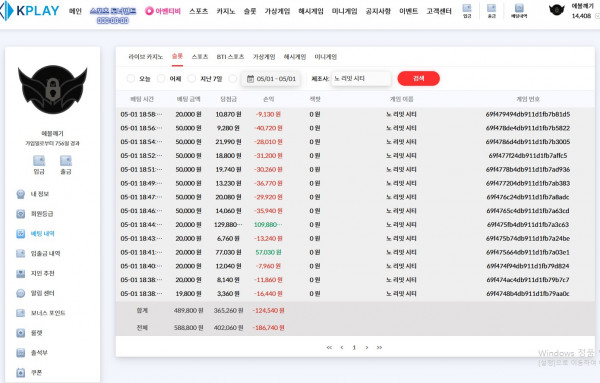
Task: Go to next page of results
Action: (367, 347)
